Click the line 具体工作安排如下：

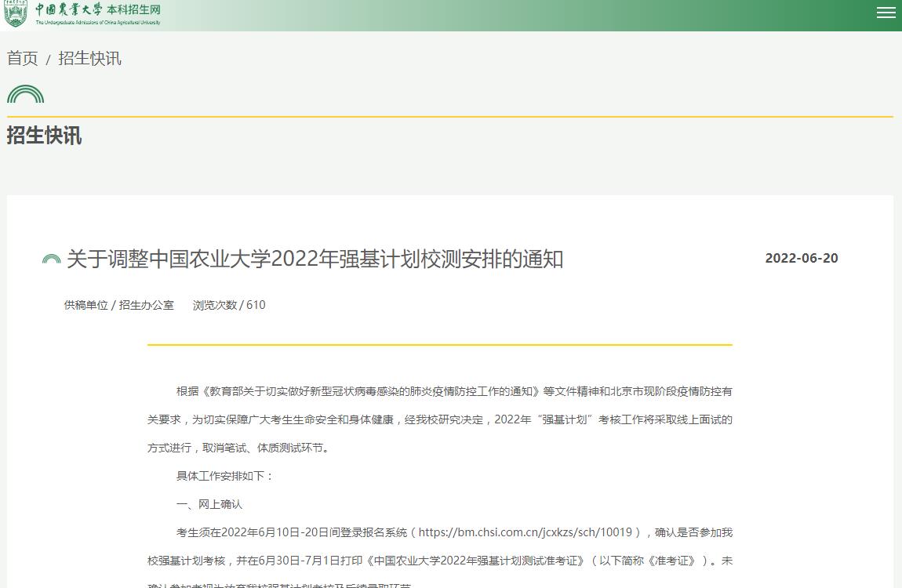[x=225, y=476]
